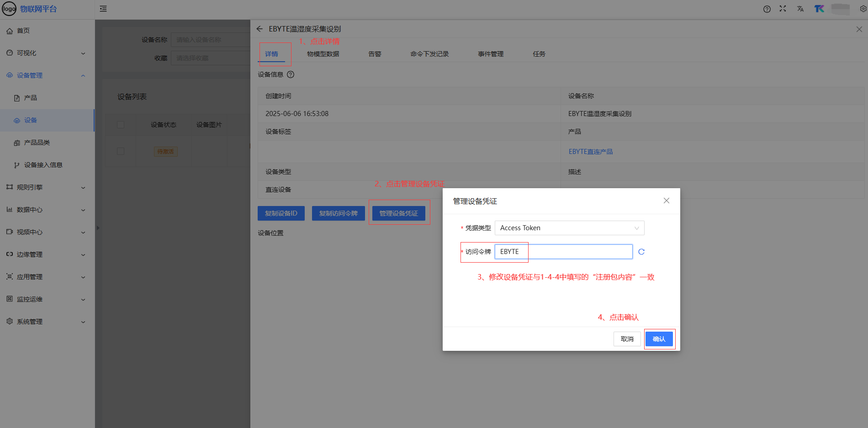Click the back arrow next to the device title
This screenshot has height=428, width=868.
pyautogui.click(x=259, y=29)
